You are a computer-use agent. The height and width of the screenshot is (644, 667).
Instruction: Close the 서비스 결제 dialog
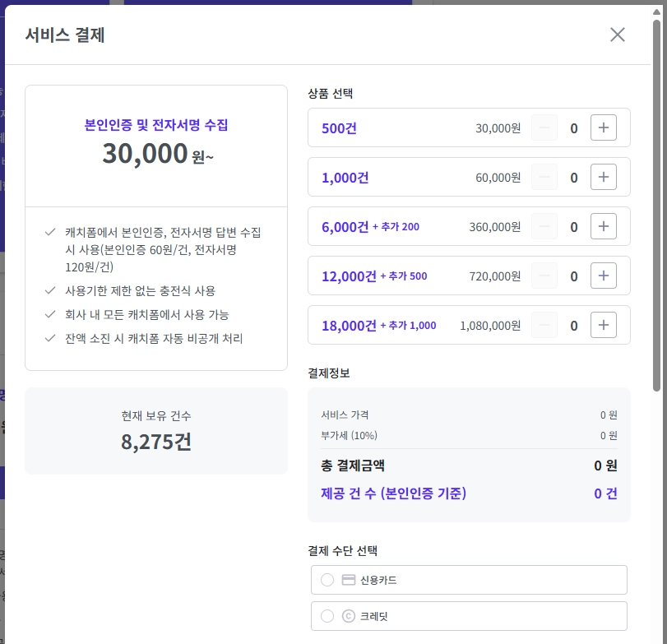click(x=618, y=35)
